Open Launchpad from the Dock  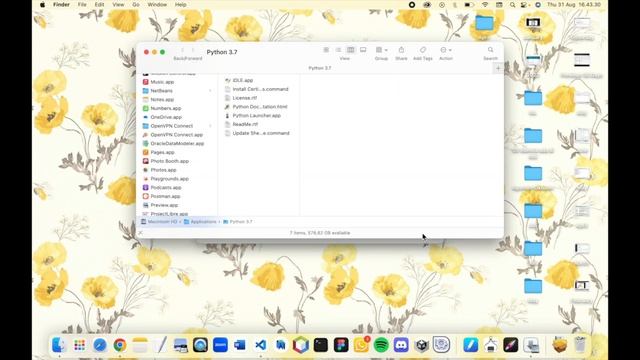[80, 345]
